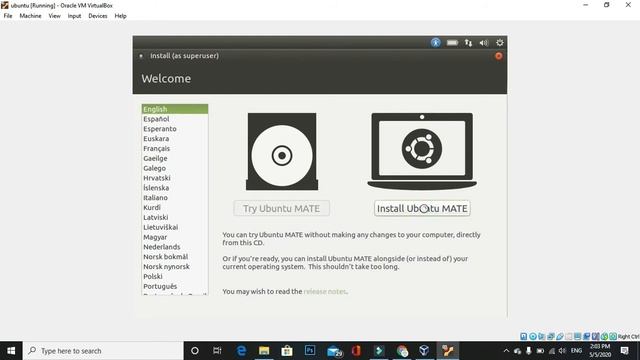Click the Windows speaker volume tray icon
Screen dimensions: 640x360
click(x=562, y=351)
